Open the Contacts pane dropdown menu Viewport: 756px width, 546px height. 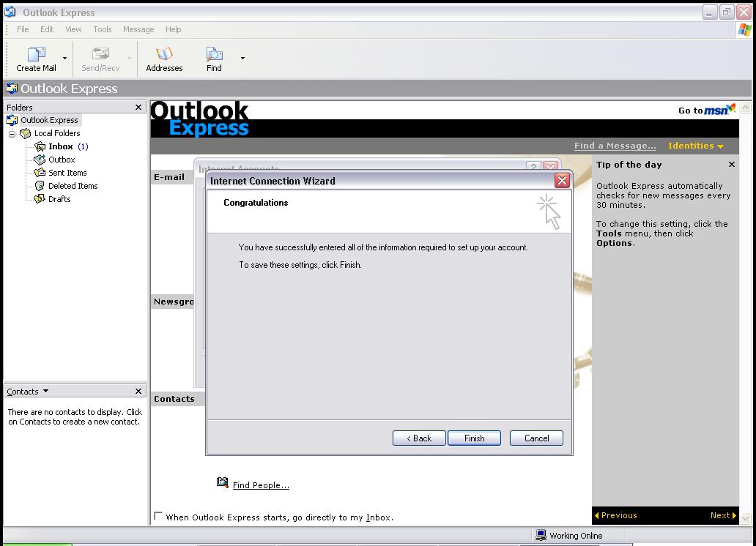pos(46,391)
